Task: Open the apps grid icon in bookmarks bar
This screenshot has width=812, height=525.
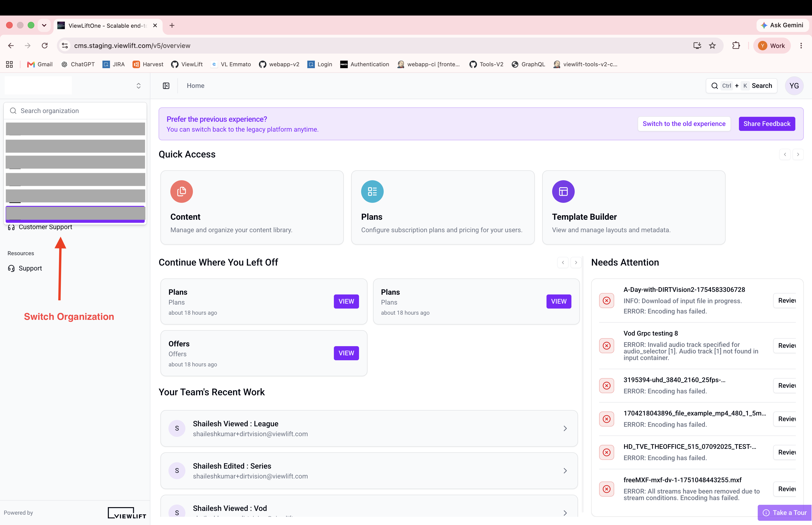Action: [x=10, y=64]
